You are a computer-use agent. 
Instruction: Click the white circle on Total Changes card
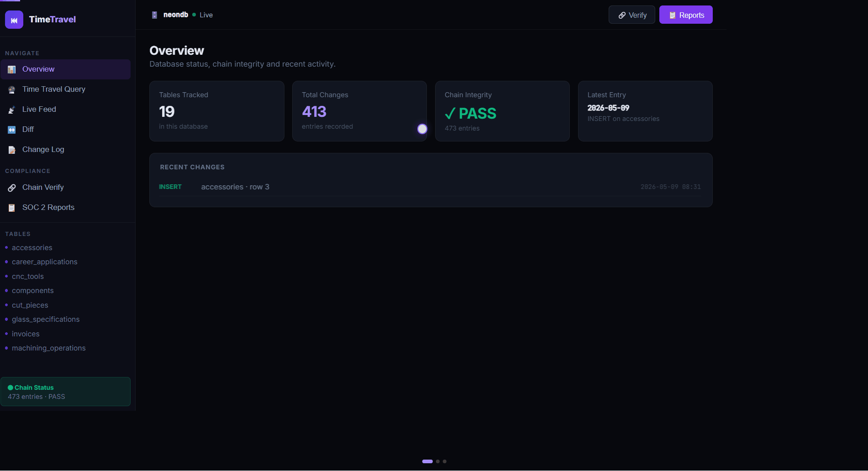pos(422,129)
